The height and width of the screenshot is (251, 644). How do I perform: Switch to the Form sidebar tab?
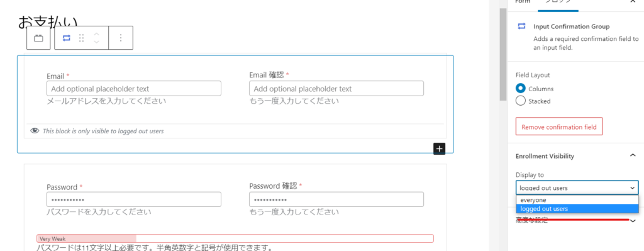click(x=523, y=2)
